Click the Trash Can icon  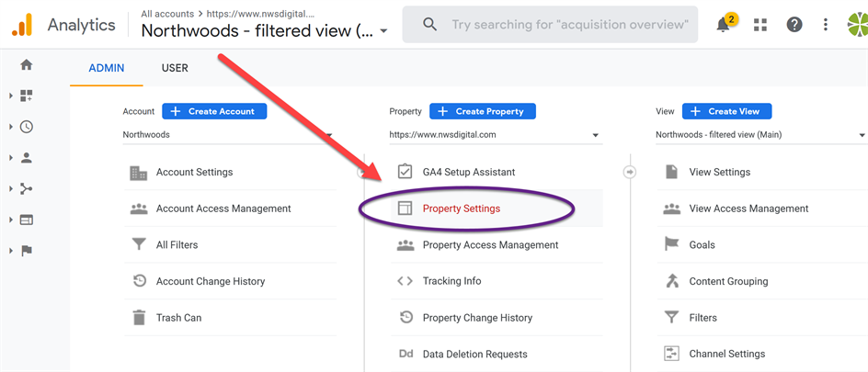[139, 317]
